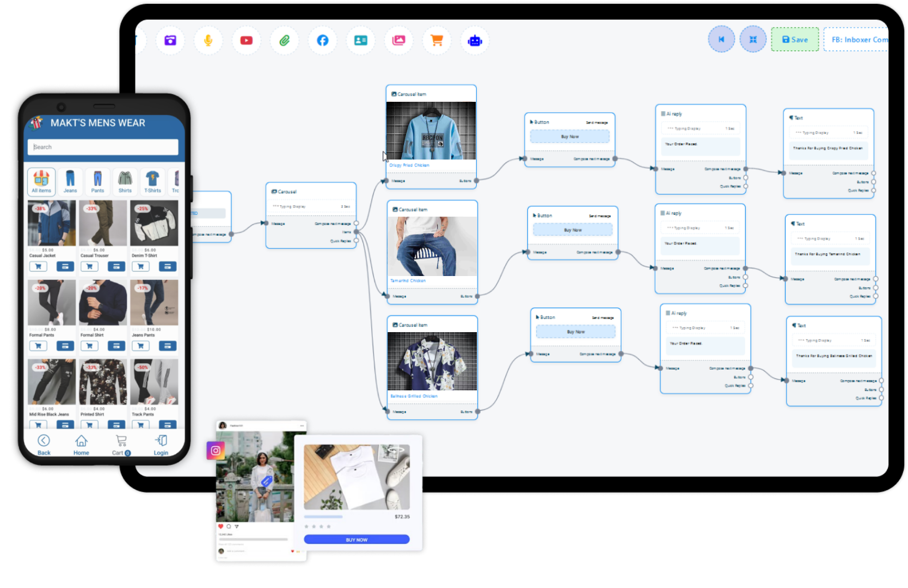Image resolution: width=908 pixels, height=588 pixels.
Task: Select the Jeans category tab
Action: pos(70,181)
